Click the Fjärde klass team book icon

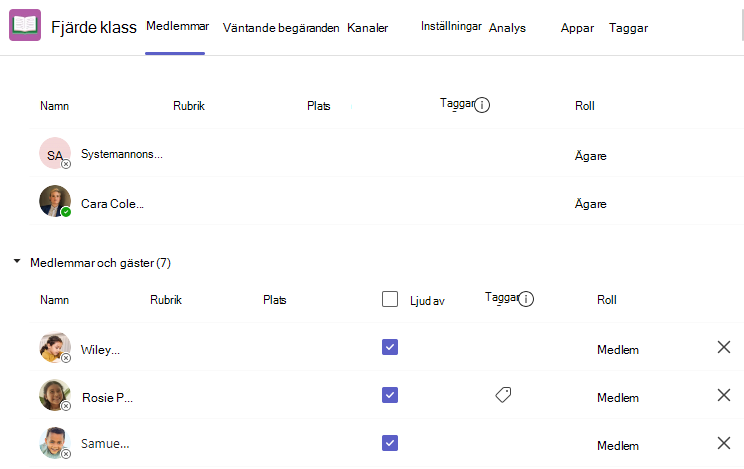(25, 25)
